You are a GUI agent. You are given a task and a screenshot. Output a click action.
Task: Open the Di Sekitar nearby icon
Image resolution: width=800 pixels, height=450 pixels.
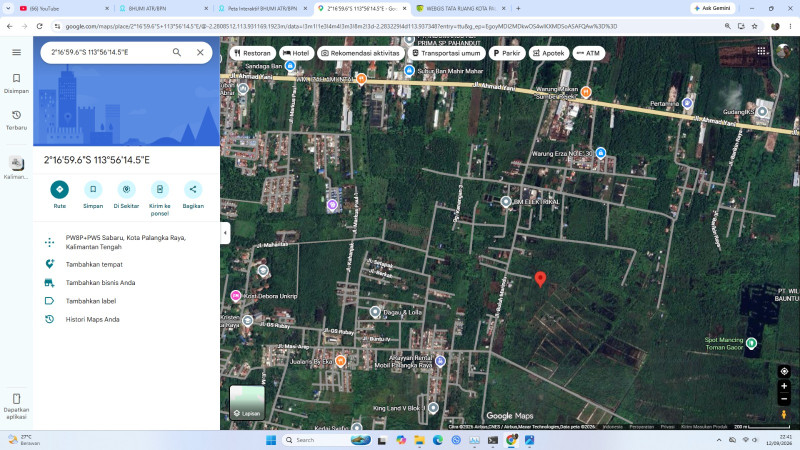[126, 189]
